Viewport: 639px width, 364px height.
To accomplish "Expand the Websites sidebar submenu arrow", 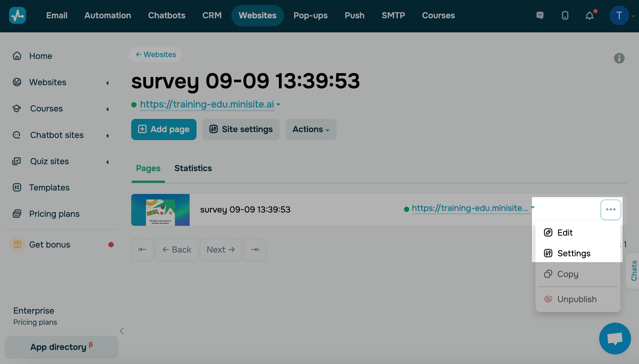I will coord(108,83).
